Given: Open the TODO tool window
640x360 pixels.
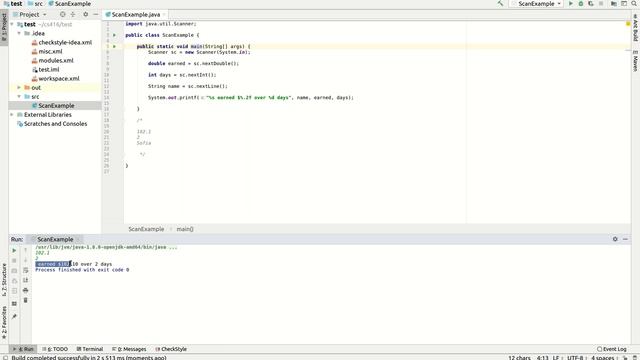Looking at the screenshot, I should pyautogui.click(x=55, y=349).
